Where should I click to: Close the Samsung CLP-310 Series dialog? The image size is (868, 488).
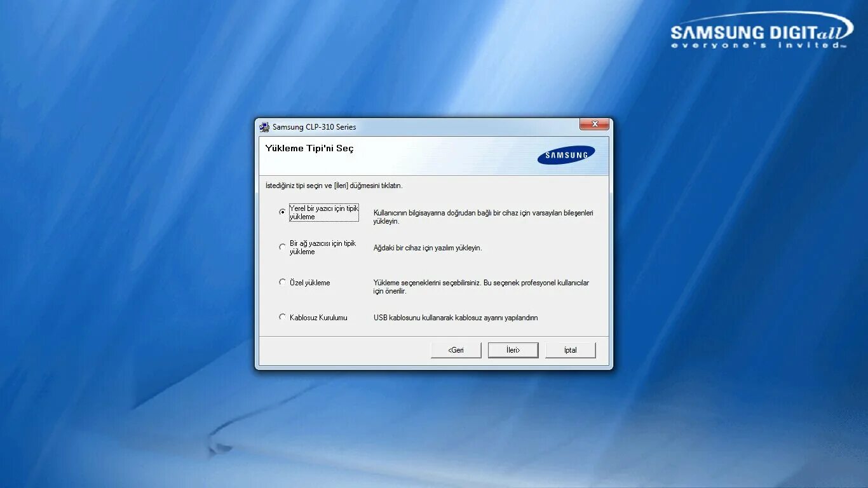click(x=594, y=124)
